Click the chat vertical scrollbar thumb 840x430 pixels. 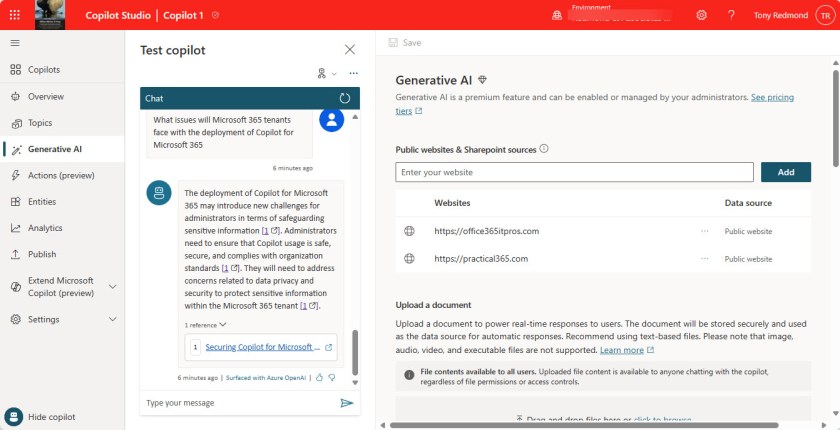point(355,352)
